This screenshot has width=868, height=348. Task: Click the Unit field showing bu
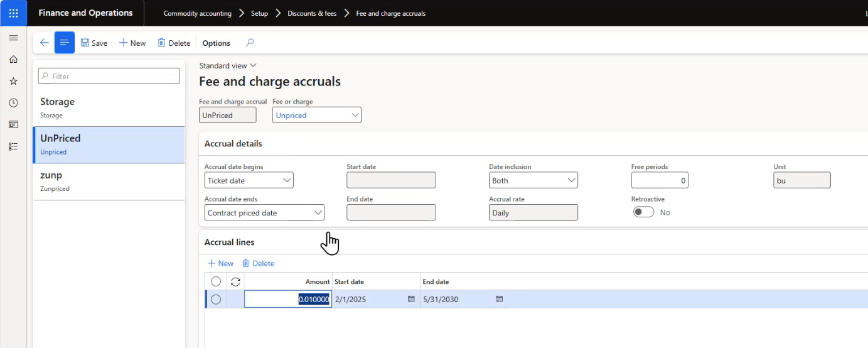coord(802,180)
